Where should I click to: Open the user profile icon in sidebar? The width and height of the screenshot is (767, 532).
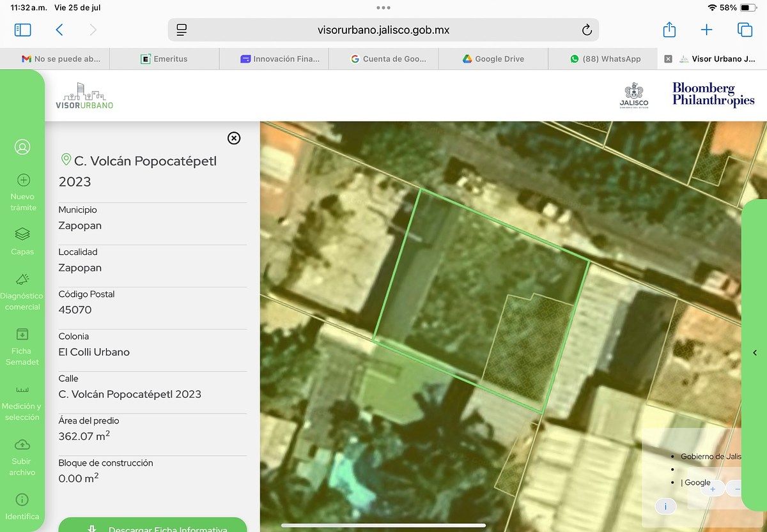[22, 148]
